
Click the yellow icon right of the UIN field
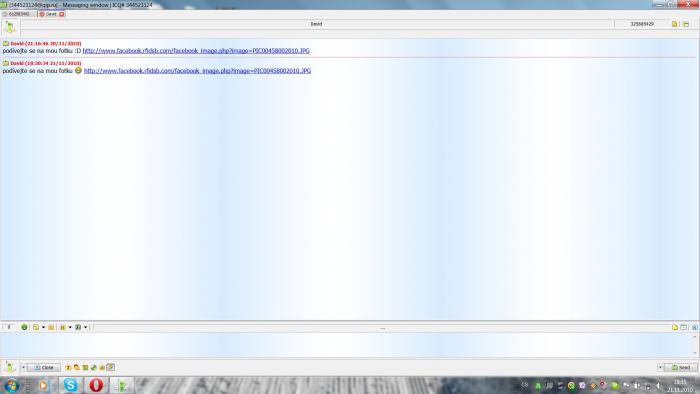click(674, 24)
